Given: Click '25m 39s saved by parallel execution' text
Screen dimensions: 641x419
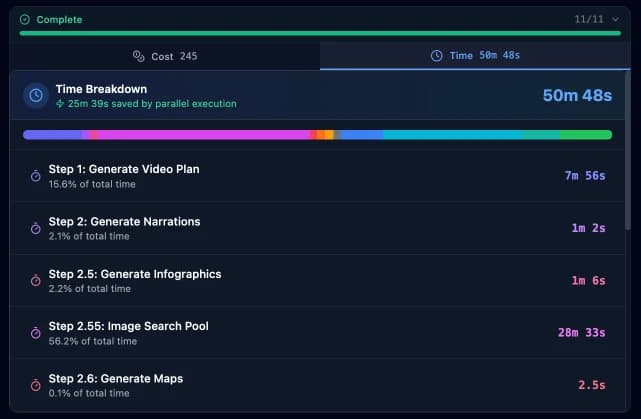Looking at the screenshot, I should point(152,104).
